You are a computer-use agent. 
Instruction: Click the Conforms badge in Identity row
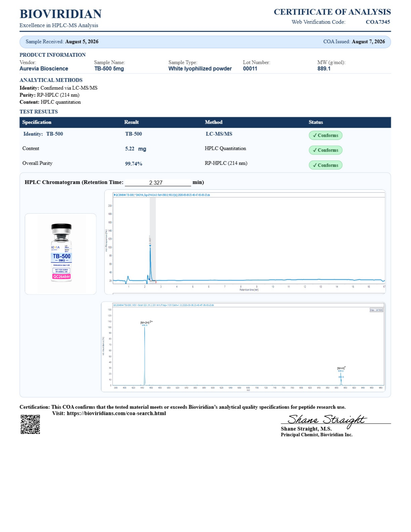click(x=326, y=135)
